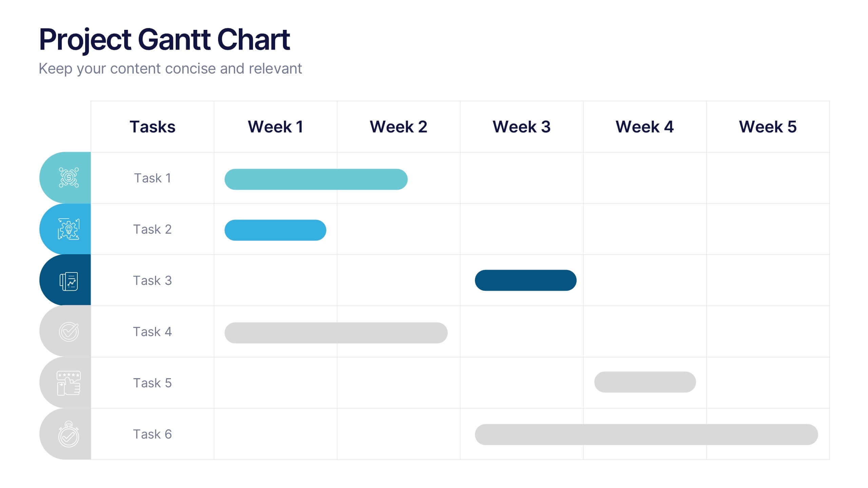Select the Week 5 column header
This screenshot has height=488, width=868.
pos(768,127)
